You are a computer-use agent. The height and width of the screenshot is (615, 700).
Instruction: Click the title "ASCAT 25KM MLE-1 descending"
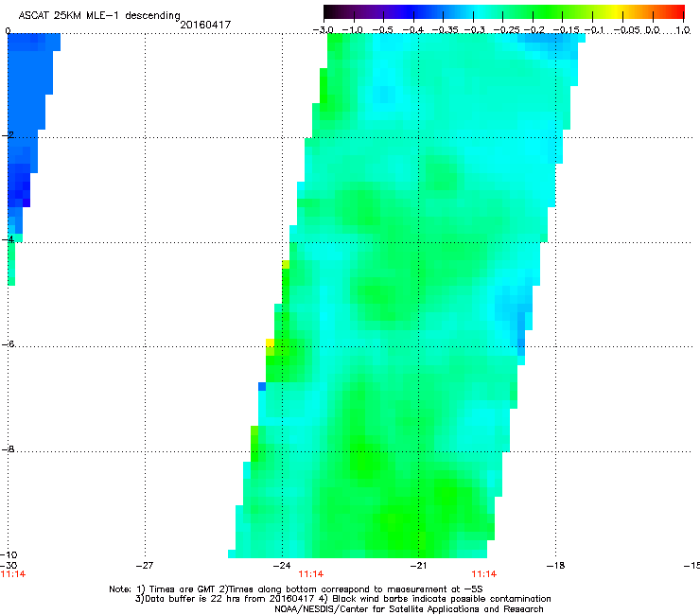[x=99, y=15]
